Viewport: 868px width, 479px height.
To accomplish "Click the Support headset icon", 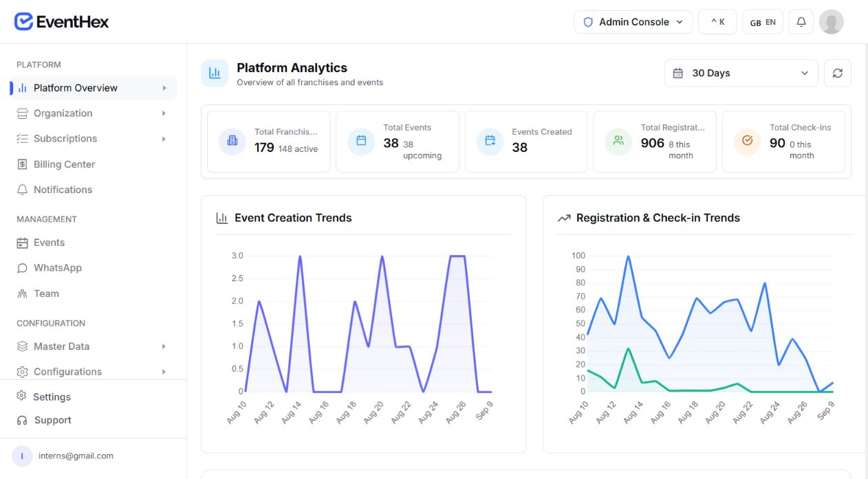I will pos(21,420).
